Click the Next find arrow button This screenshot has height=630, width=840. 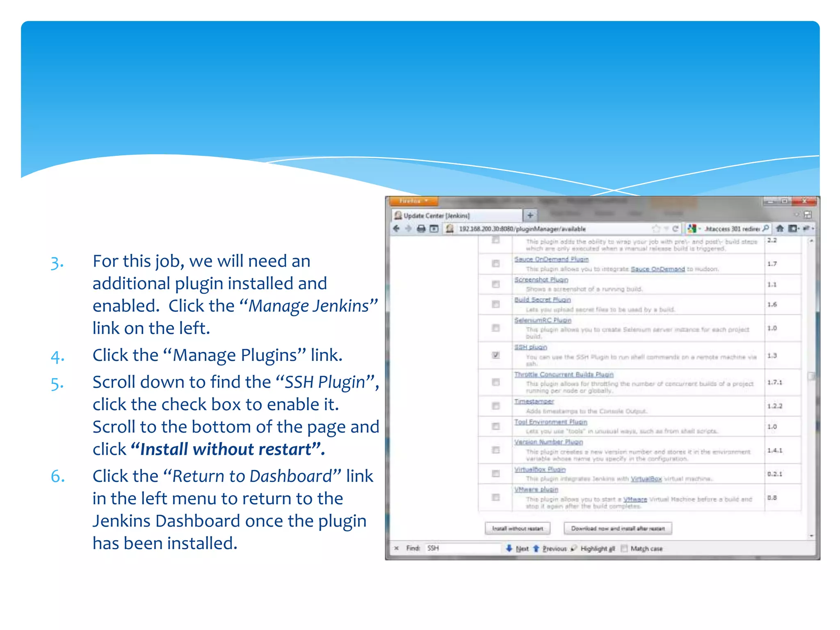(517, 548)
